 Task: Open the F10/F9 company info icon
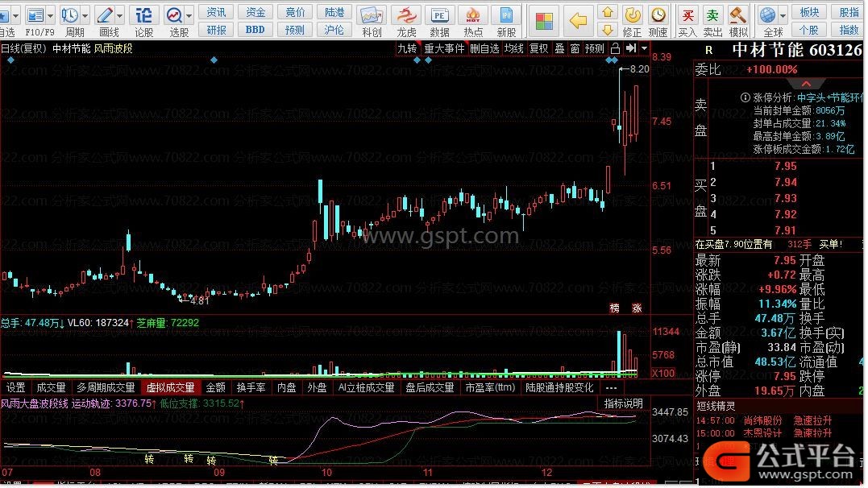click(35, 15)
